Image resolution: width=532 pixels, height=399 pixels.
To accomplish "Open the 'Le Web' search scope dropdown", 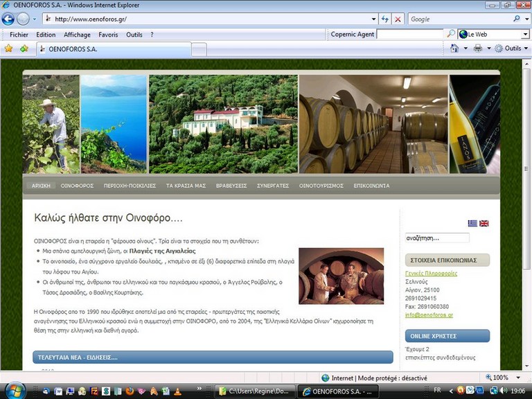I will pos(524,34).
